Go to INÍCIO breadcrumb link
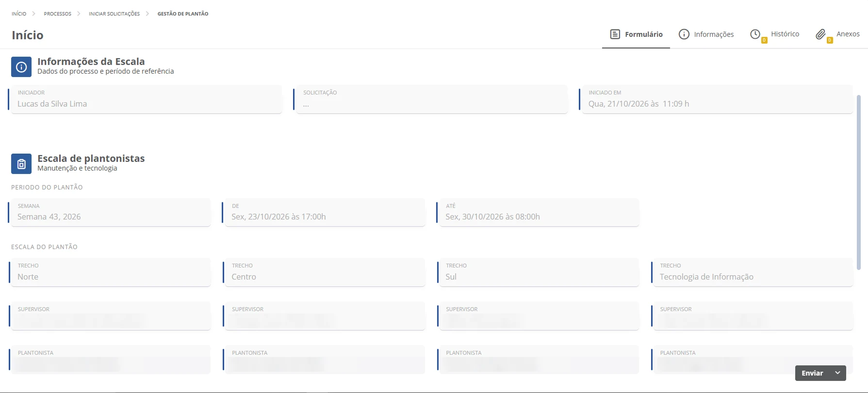 pos(19,14)
